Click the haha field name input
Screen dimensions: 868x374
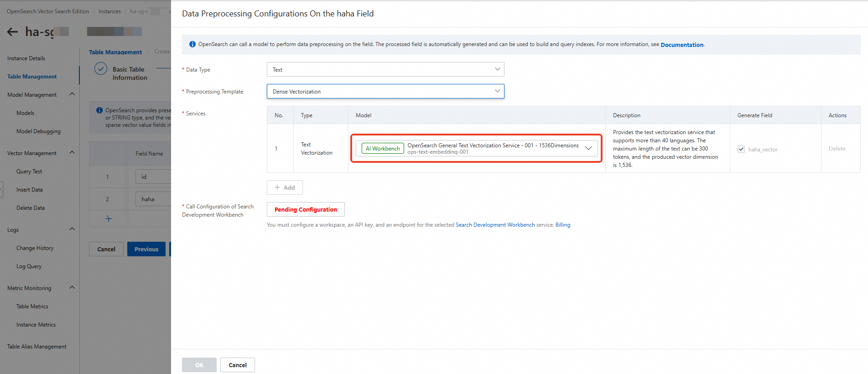pos(153,199)
